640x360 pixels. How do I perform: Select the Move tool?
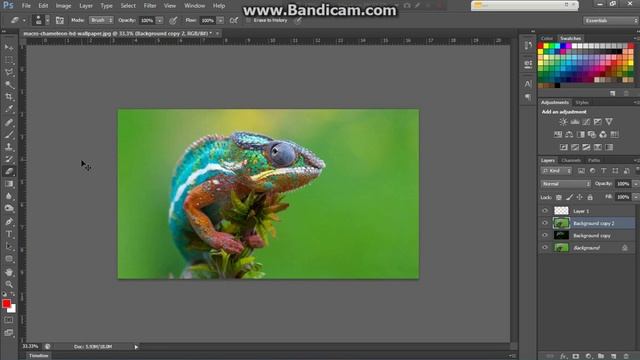coord(9,48)
